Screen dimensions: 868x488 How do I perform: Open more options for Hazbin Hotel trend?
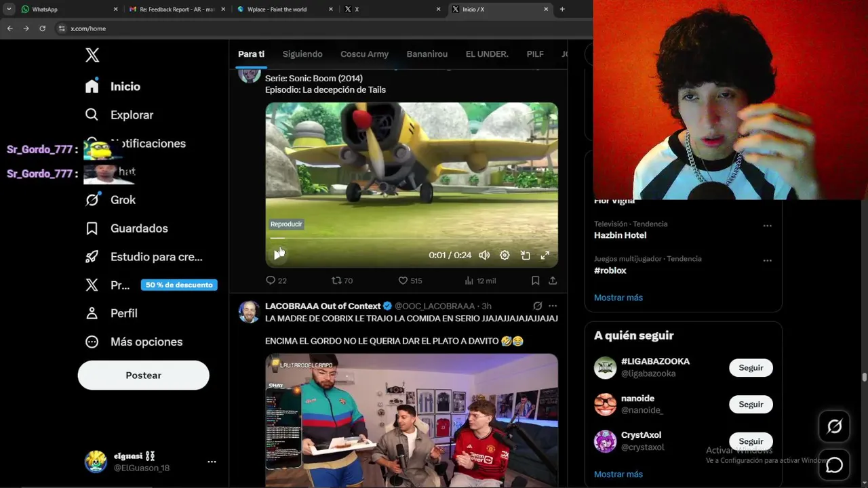(x=767, y=226)
